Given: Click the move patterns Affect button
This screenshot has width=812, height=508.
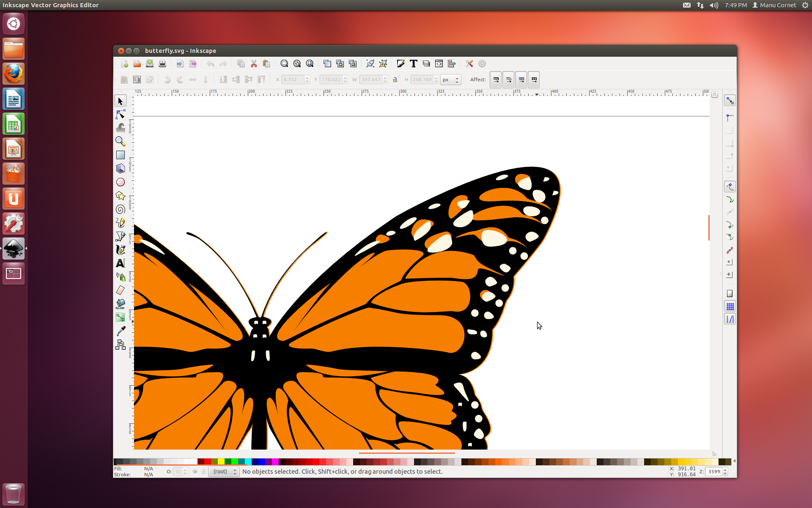Looking at the screenshot, I should (534, 80).
